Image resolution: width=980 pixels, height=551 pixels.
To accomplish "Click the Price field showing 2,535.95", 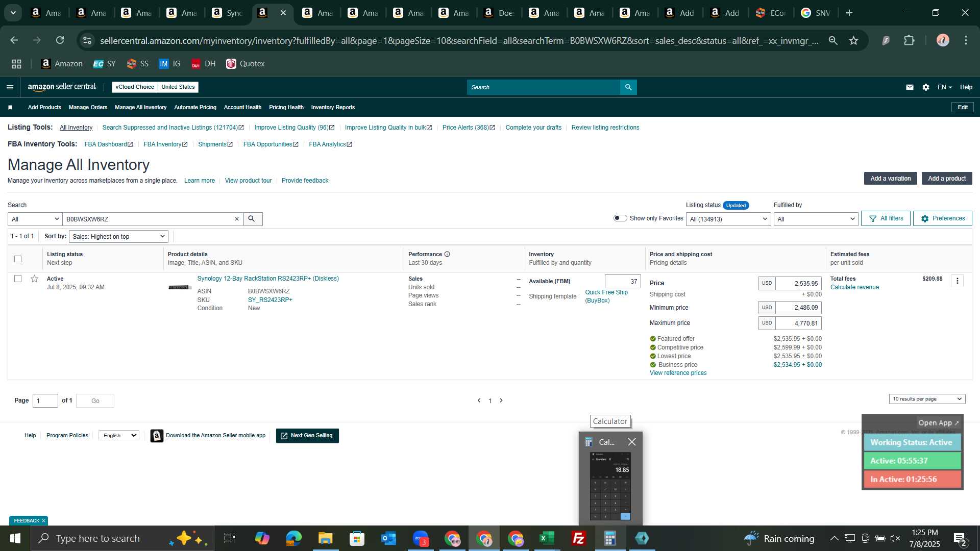I will click(x=798, y=283).
